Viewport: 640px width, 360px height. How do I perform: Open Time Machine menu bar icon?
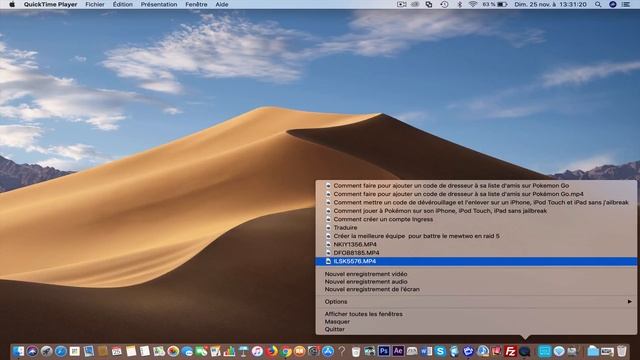coord(444,4)
